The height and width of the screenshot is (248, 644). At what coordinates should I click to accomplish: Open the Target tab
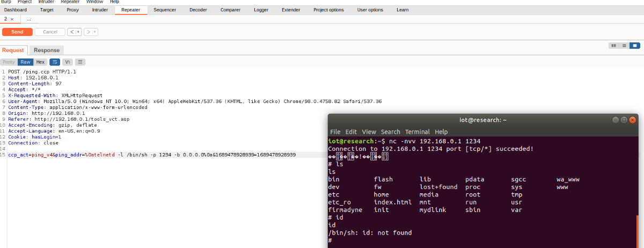click(x=47, y=10)
